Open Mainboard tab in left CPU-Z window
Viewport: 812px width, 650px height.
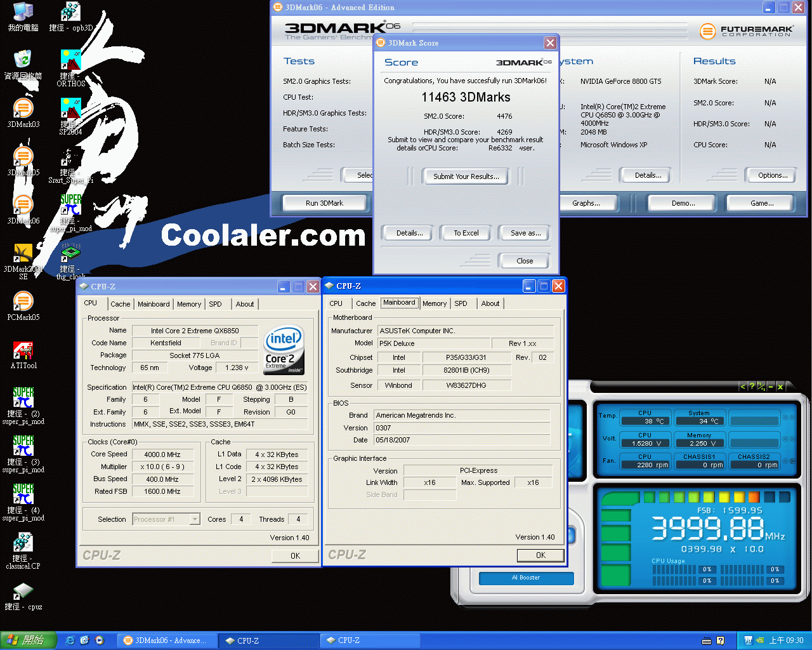(154, 304)
